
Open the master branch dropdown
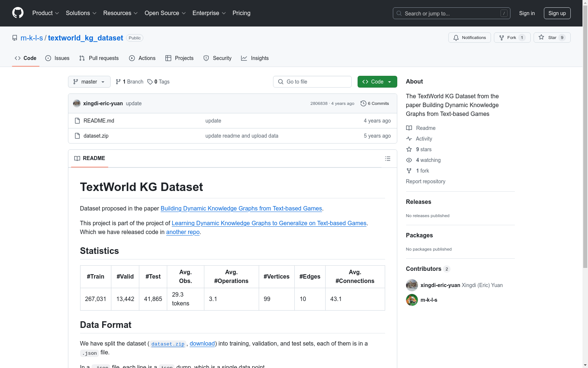pos(89,82)
